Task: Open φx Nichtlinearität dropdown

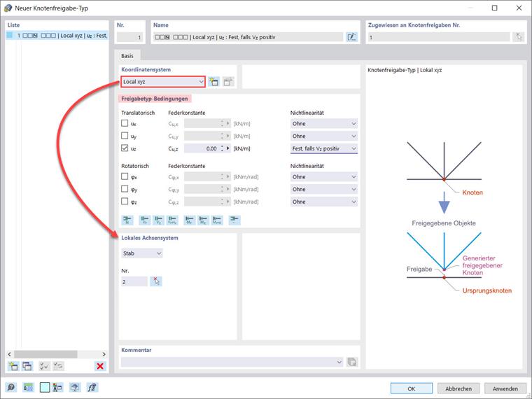Action: pyautogui.click(x=323, y=177)
